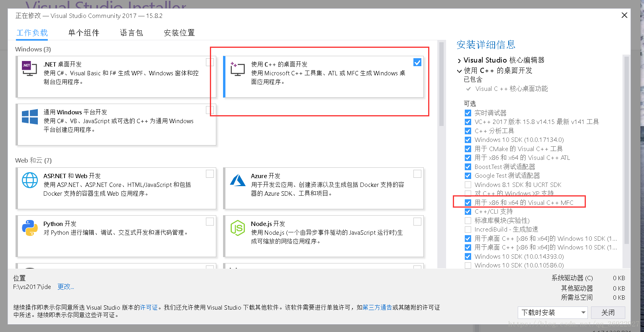Click the Azure development logo icon
The image size is (644, 332).
click(x=238, y=180)
